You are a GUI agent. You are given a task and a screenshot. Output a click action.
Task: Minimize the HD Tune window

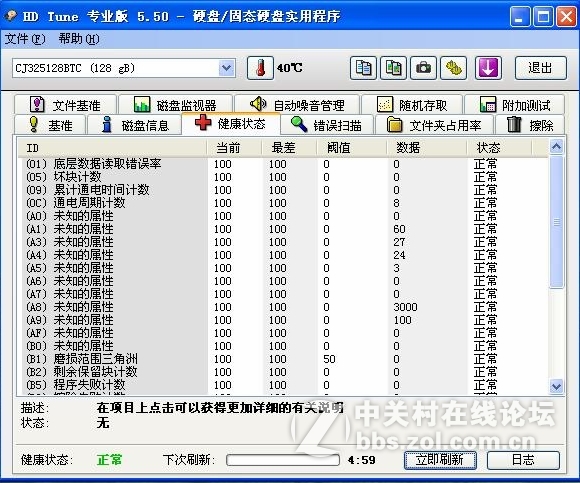coord(520,16)
